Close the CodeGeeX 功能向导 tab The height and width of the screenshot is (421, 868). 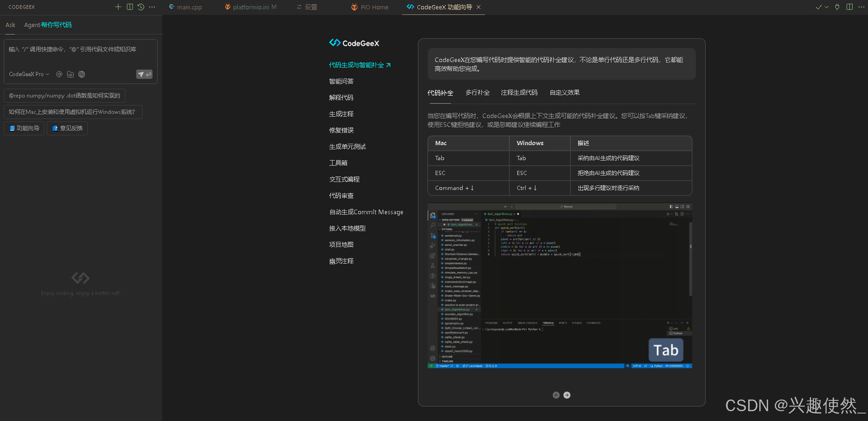[479, 7]
